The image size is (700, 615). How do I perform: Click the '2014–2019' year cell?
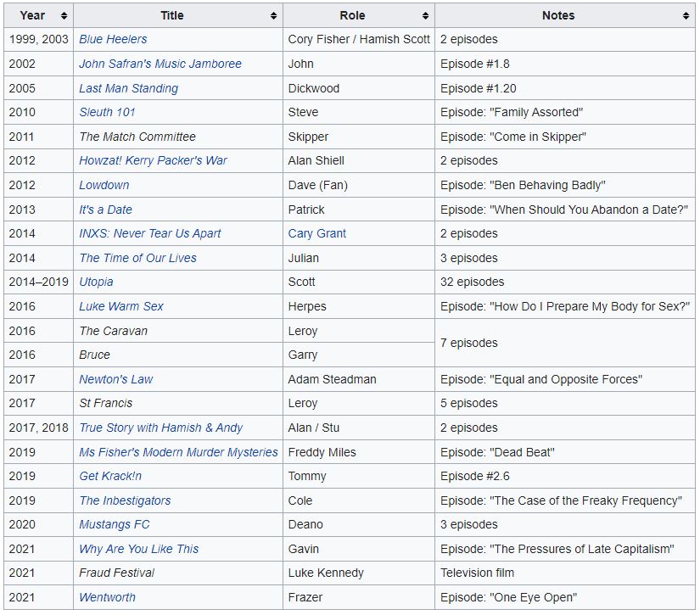(x=39, y=282)
